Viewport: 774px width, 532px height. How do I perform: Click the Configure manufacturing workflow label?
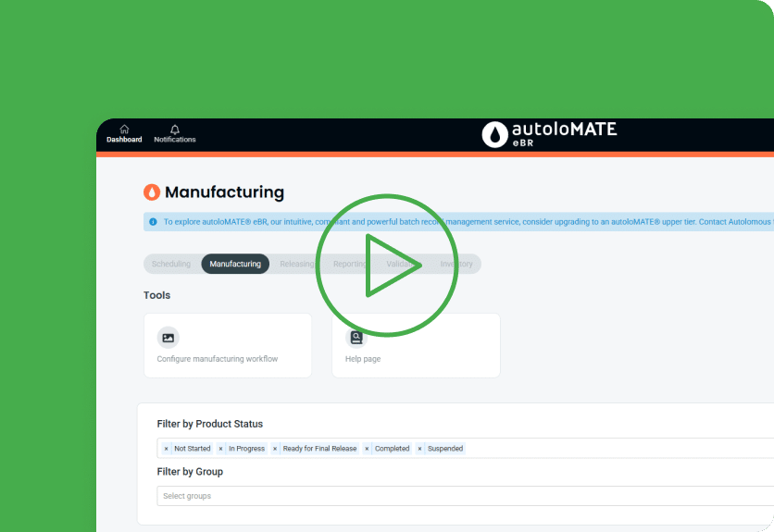point(218,359)
